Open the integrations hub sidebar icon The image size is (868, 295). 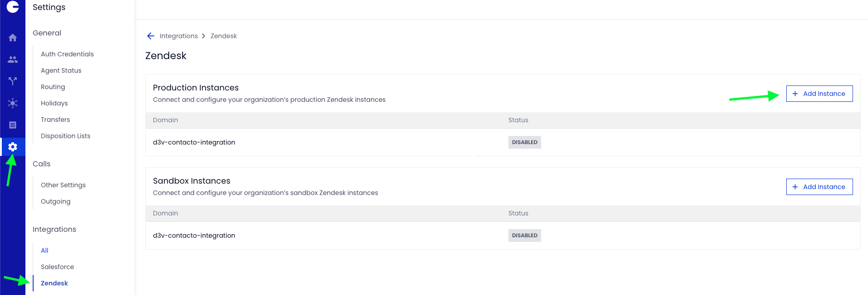tap(13, 103)
